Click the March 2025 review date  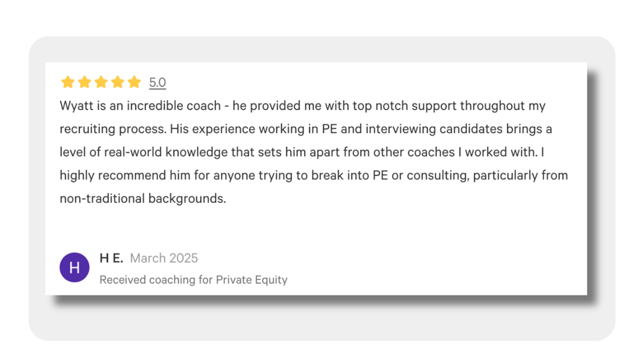click(x=164, y=258)
